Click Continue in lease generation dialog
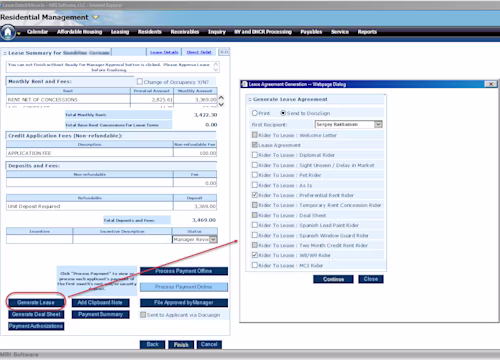The height and width of the screenshot is (360, 500). pyautogui.click(x=333, y=279)
